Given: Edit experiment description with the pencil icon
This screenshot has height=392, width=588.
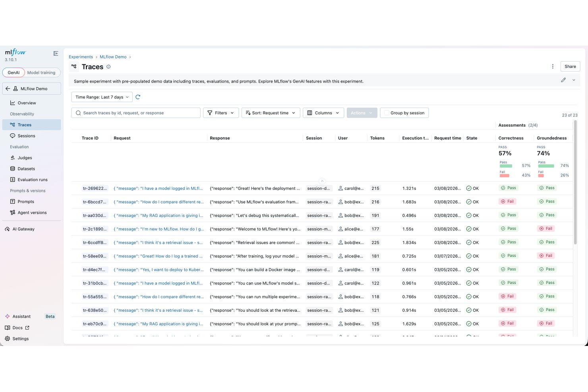Looking at the screenshot, I should tap(563, 80).
